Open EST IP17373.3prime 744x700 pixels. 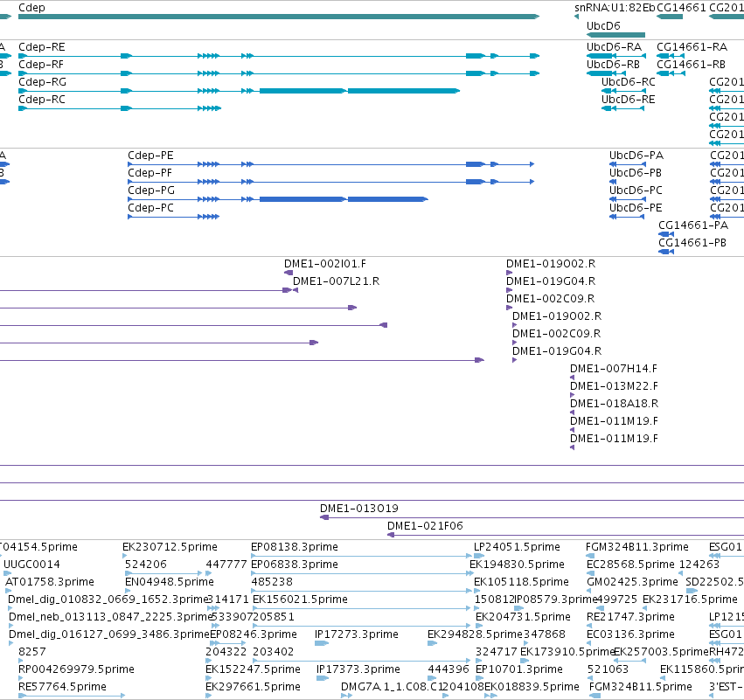point(358,669)
